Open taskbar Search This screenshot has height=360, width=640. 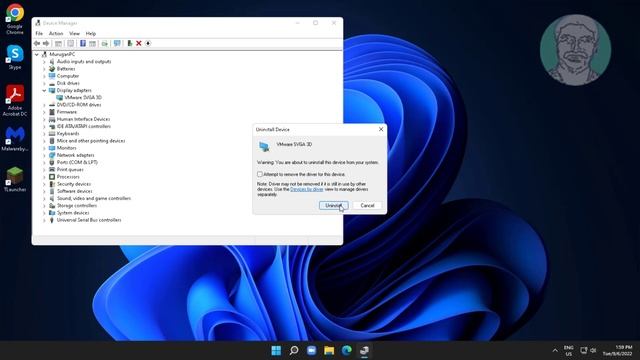[294, 350]
